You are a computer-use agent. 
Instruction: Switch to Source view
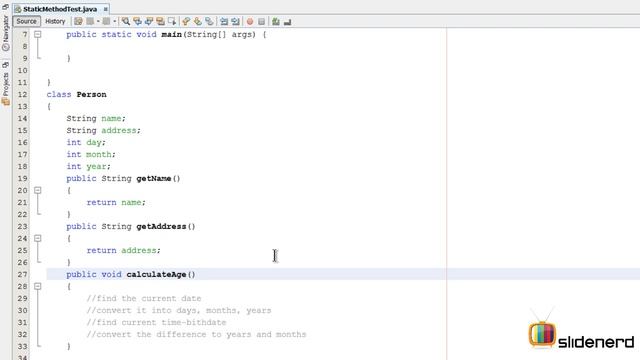[27, 21]
